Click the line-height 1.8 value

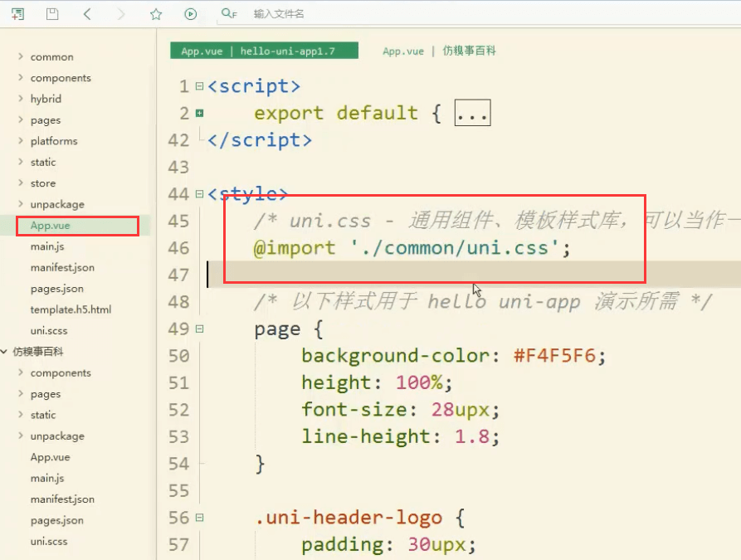pyautogui.click(x=472, y=436)
